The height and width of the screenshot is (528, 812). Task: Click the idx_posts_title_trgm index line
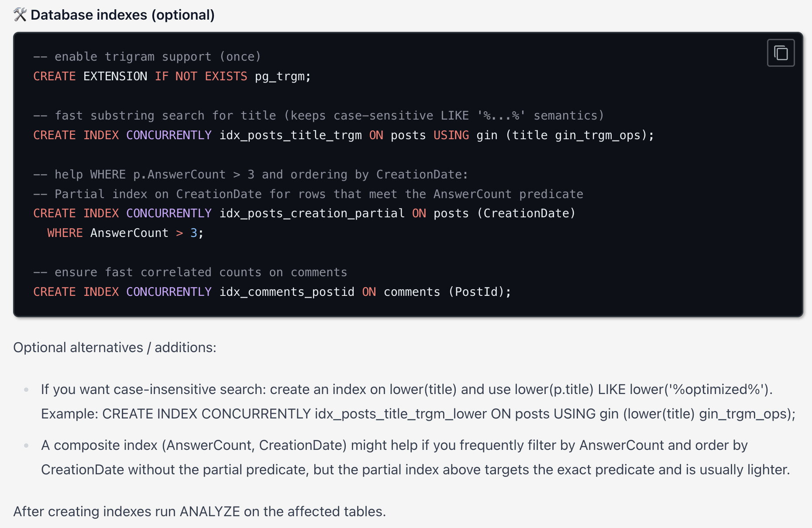pos(343,135)
